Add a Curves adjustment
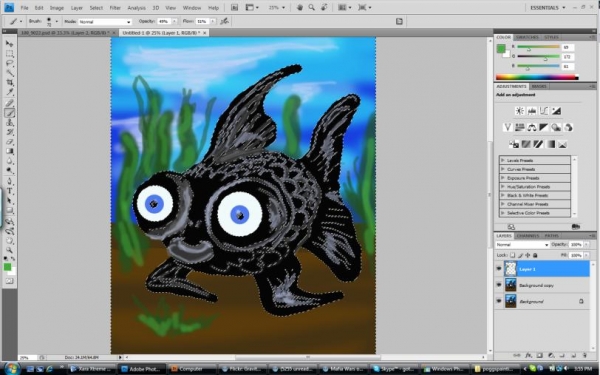 pos(544,111)
